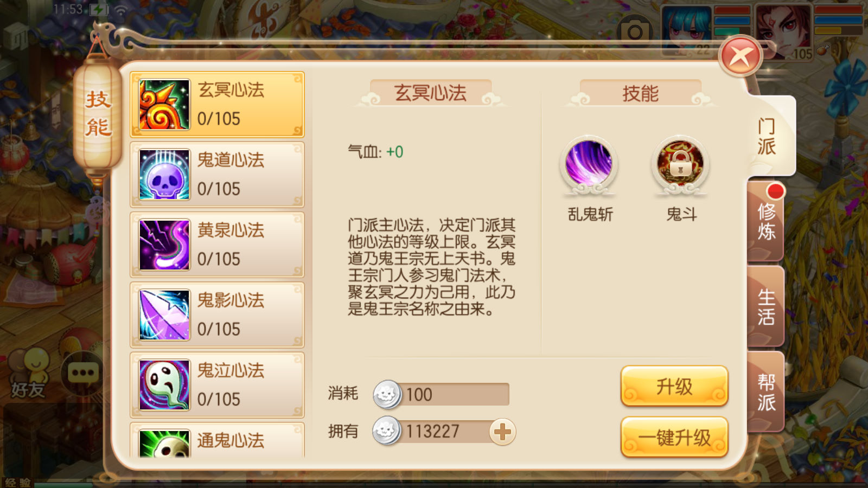This screenshot has width=868, height=488.
Task: Open the 帮派 tab
Action: [766, 392]
